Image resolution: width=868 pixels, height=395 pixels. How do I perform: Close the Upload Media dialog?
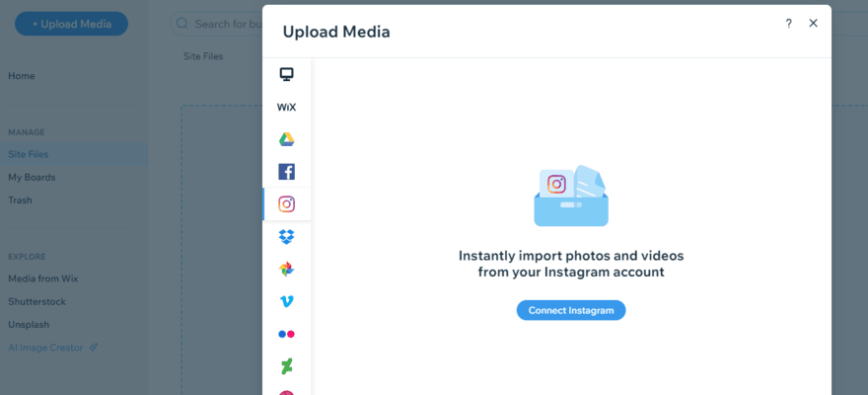(813, 24)
